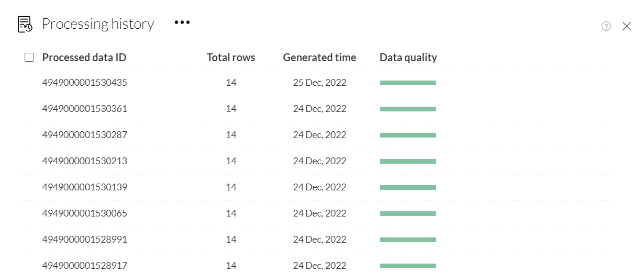Select row with ID 4949000001530435

click(x=85, y=83)
